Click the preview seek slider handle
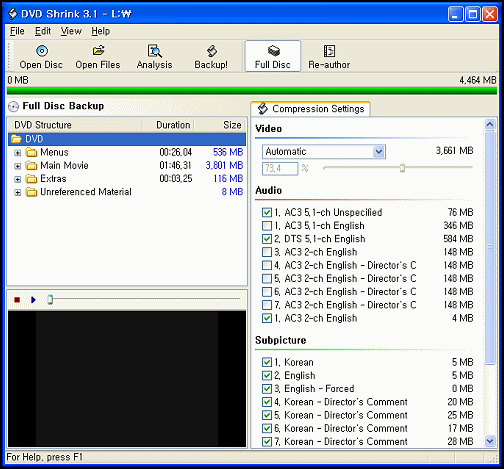The image size is (504, 469). (50, 300)
